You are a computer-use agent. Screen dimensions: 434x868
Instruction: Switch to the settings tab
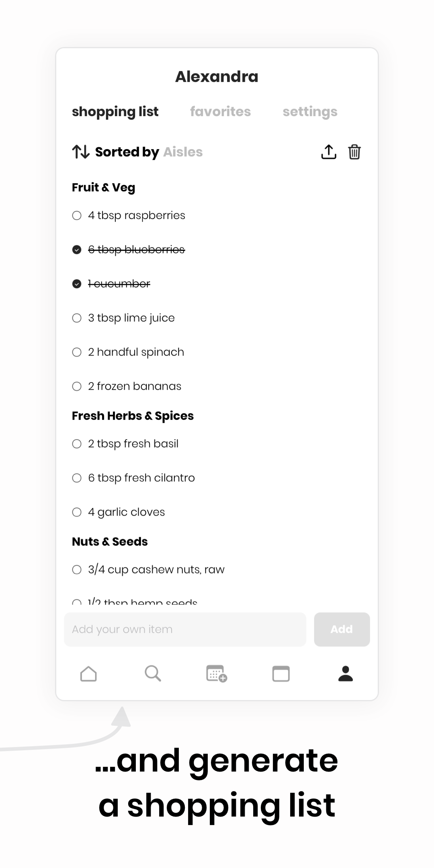(310, 112)
